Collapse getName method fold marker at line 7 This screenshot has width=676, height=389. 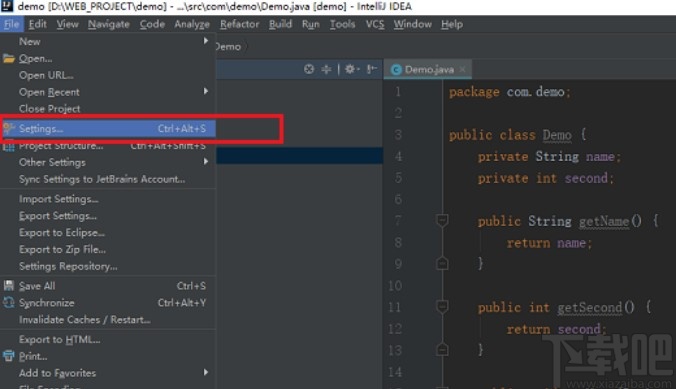[x=442, y=220]
